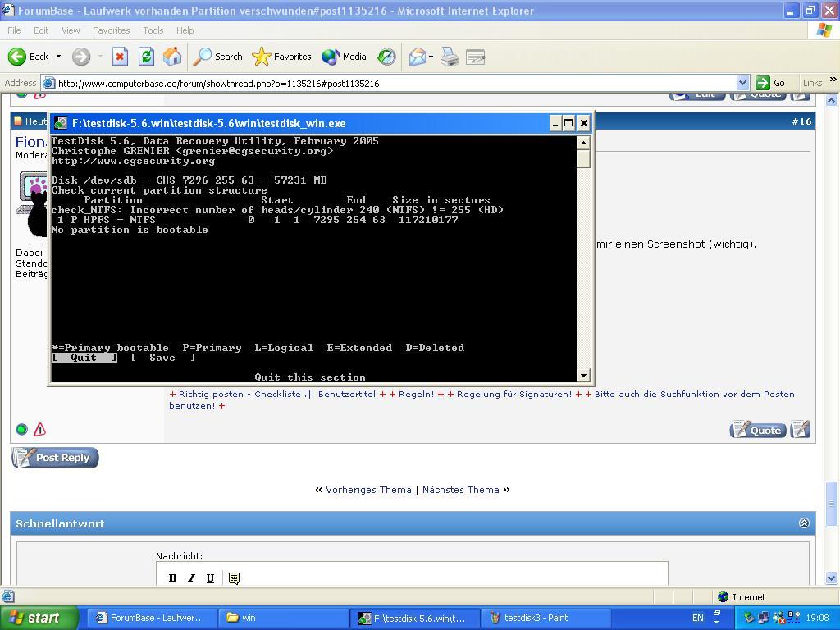840x630 pixels.
Task: Print the page with the printer icon
Action: tap(450, 57)
